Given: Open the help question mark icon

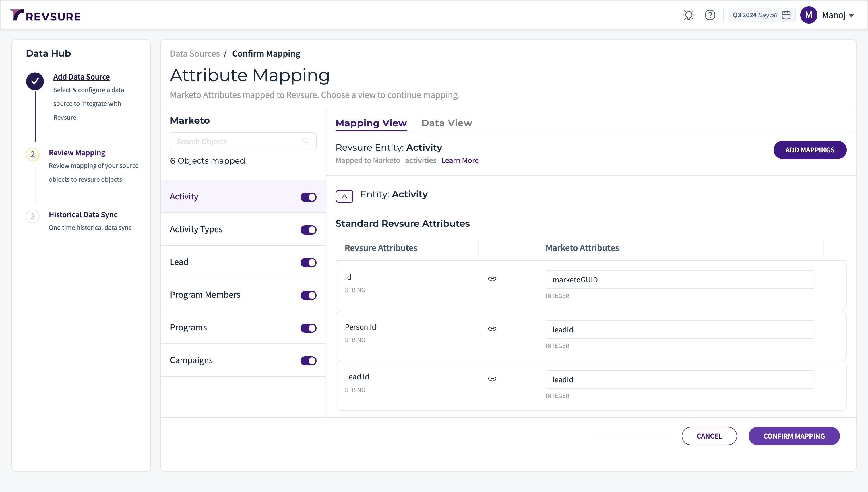Looking at the screenshot, I should pyautogui.click(x=710, y=15).
